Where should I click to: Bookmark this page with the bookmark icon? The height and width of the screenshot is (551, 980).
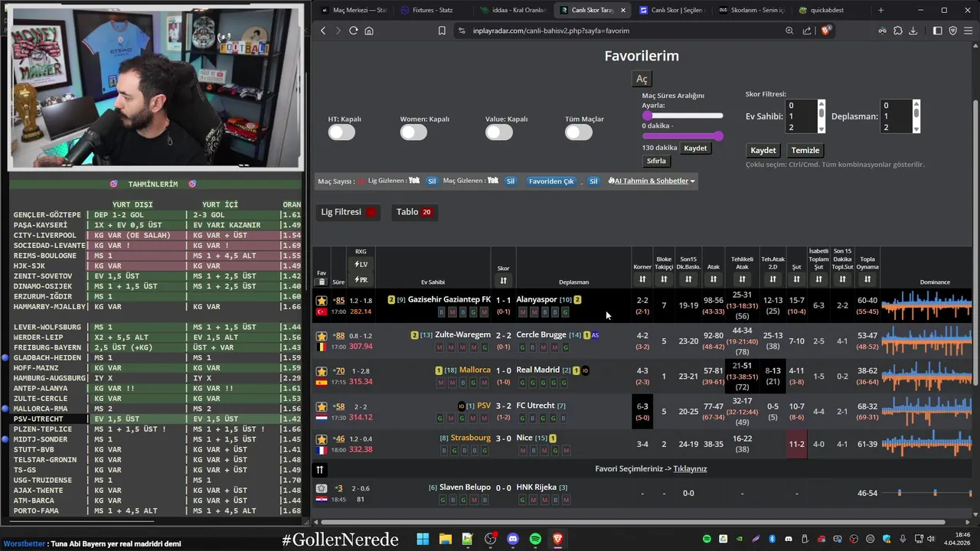442,31
